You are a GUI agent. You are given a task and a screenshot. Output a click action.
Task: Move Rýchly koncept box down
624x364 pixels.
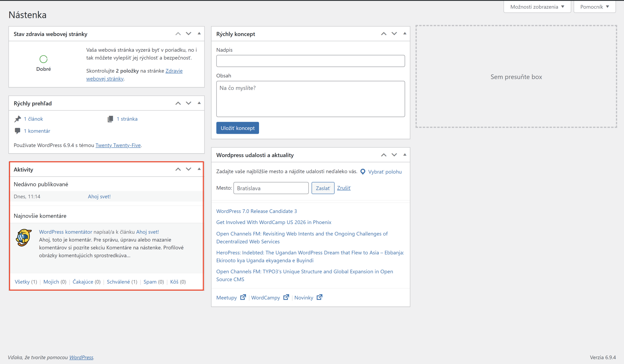point(394,34)
